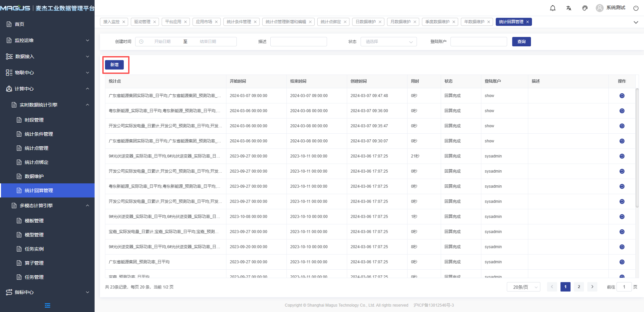Click the power logout icon
Viewport: 644px width, 312px height.
point(636,8)
